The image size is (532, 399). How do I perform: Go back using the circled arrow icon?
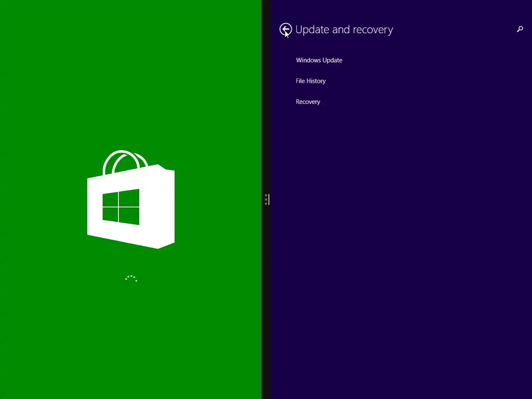coord(286,29)
